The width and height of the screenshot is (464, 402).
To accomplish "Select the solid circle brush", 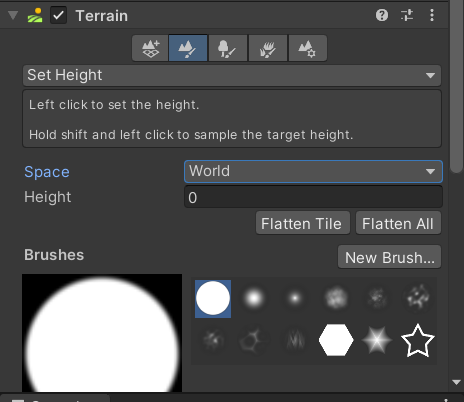I will click(x=213, y=298).
